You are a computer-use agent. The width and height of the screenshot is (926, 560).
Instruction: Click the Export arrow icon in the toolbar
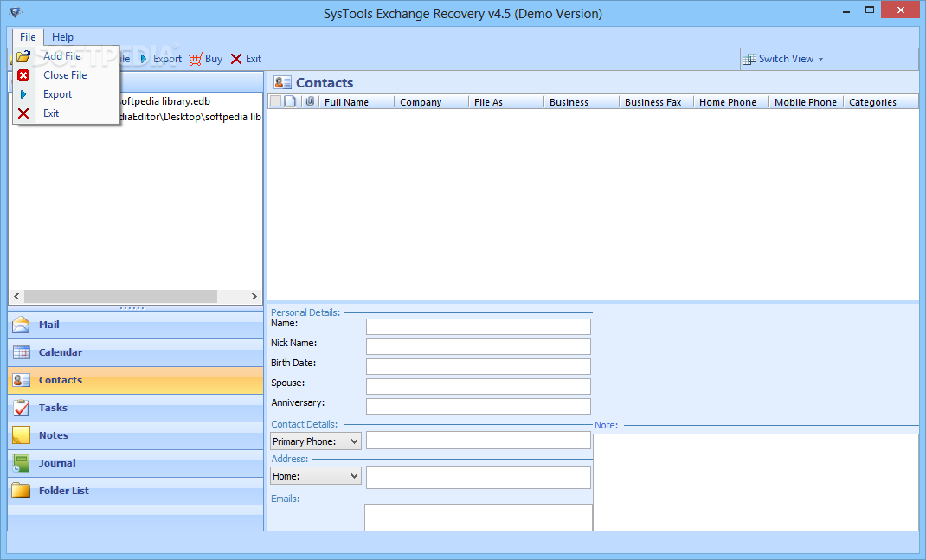(144, 59)
